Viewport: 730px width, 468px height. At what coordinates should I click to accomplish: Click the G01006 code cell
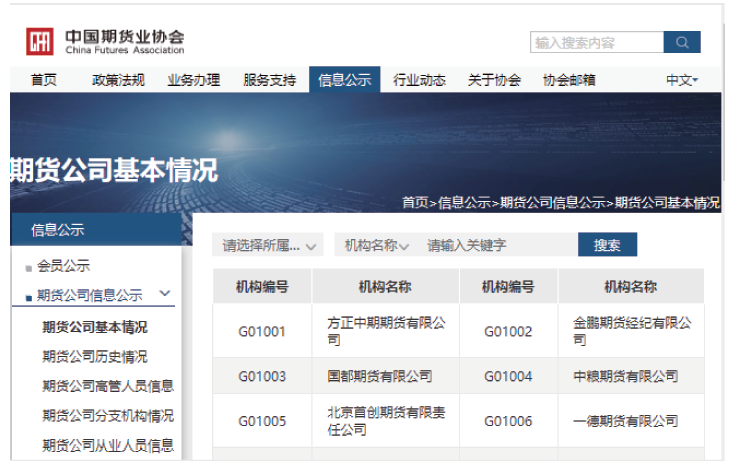[x=508, y=421]
